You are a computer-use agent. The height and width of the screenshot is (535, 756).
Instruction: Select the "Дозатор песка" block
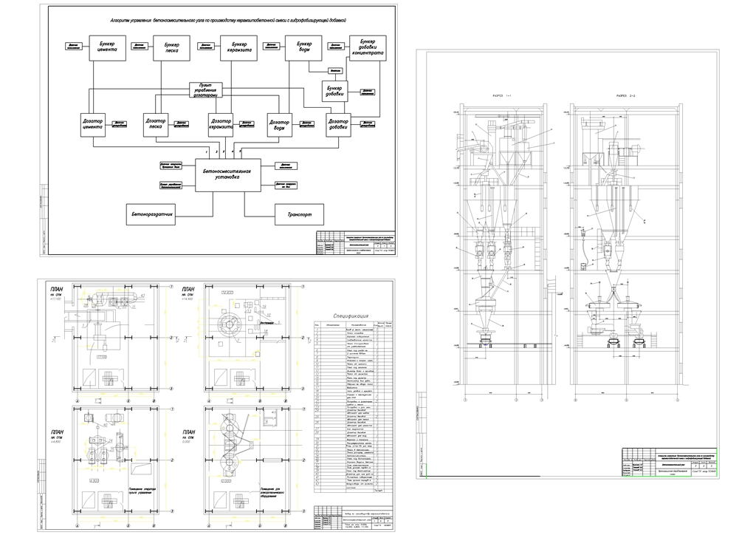tap(156, 124)
